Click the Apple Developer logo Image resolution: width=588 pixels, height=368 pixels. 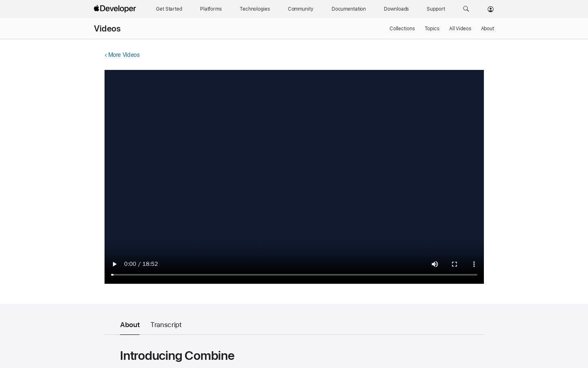pos(115,9)
